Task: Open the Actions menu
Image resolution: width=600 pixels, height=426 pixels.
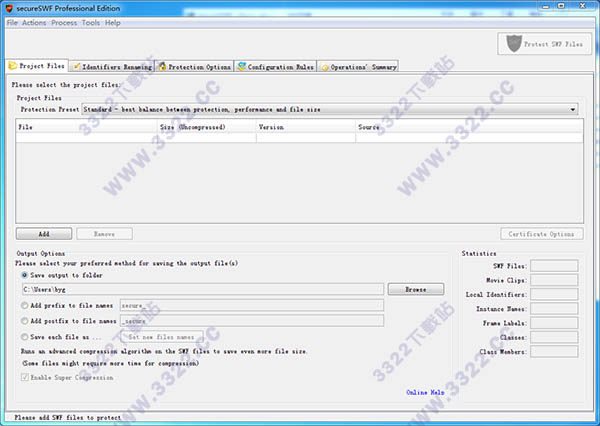Action: coord(34,23)
